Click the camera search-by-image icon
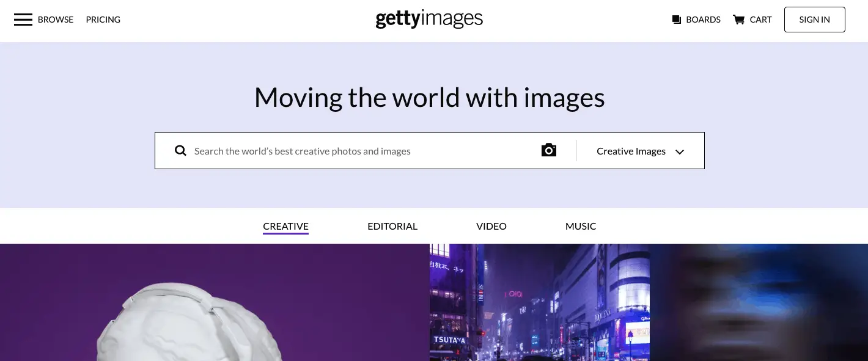This screenshot has height=361, width=868. pos(549,150)
